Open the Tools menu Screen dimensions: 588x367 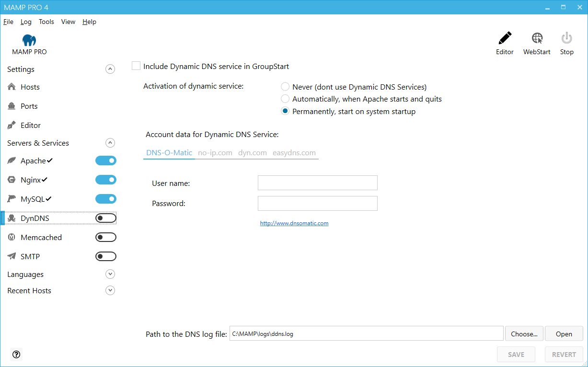coord(46,22)
